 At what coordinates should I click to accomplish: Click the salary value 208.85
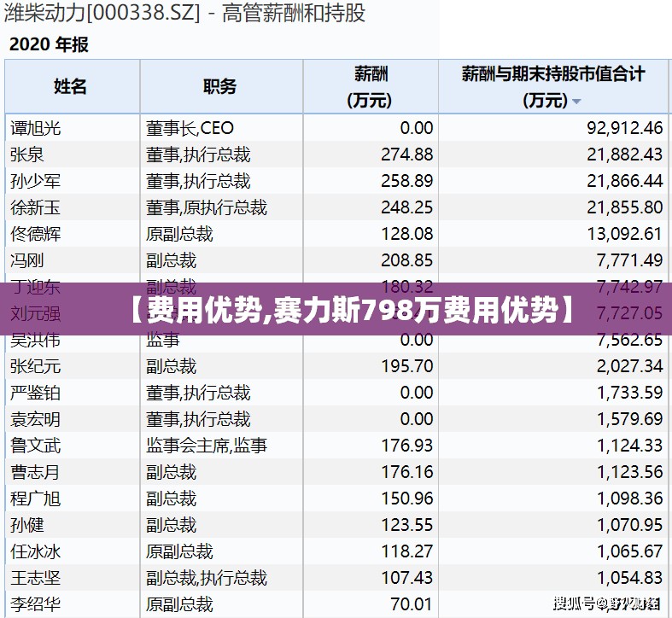click(x=407, y=260)
